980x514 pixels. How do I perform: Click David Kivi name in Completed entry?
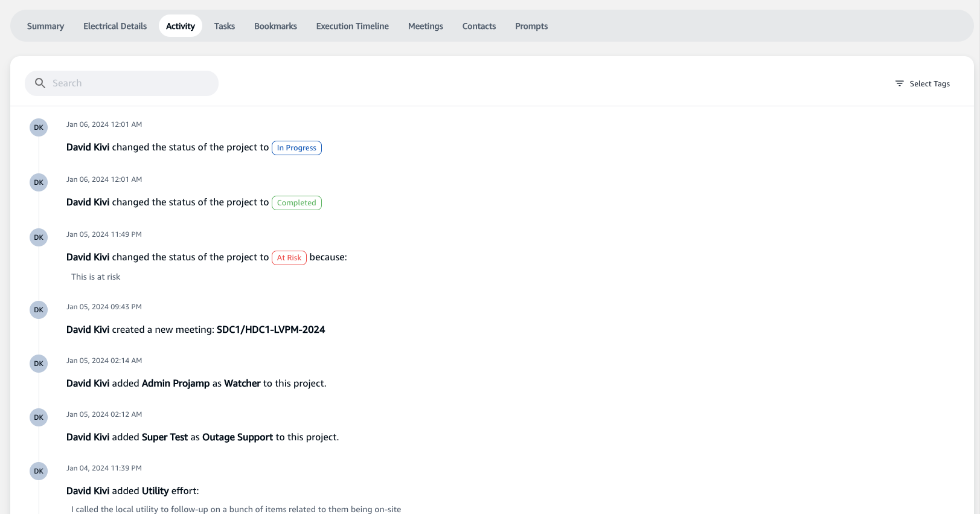[x=88, y=202]
